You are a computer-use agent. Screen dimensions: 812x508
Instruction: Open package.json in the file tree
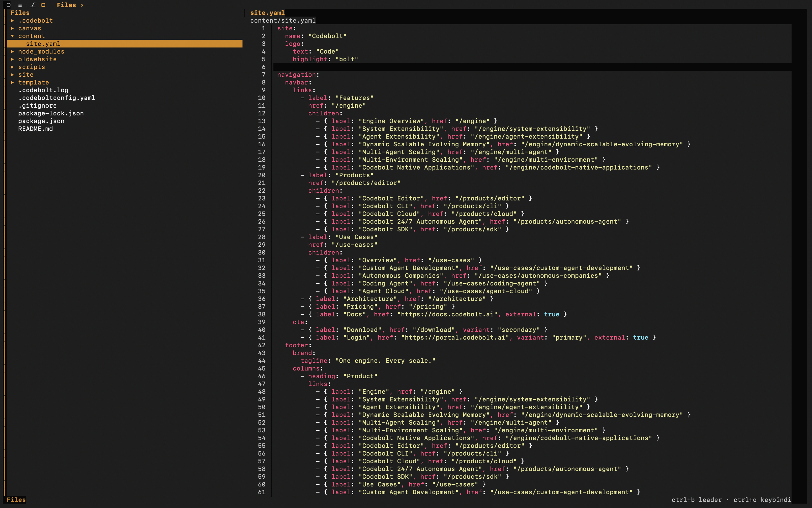41,121
